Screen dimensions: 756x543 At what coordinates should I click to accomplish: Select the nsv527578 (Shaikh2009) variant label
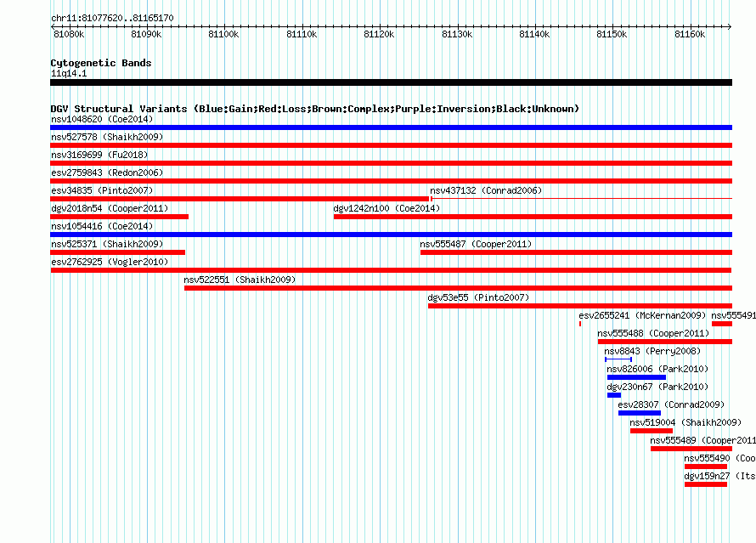(107, 137)
